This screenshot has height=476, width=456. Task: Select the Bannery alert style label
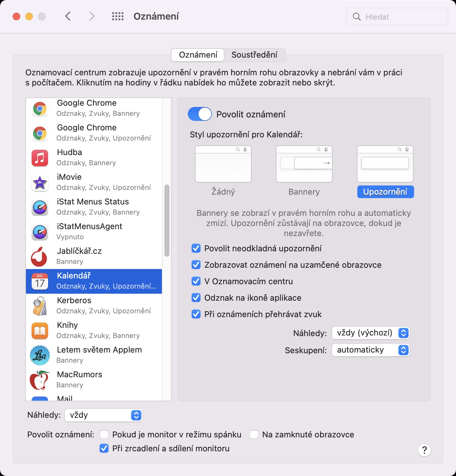click(304, 192)
